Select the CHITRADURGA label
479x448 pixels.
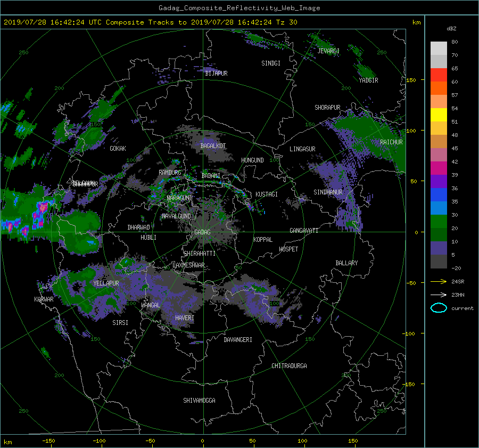click(289, 366)
